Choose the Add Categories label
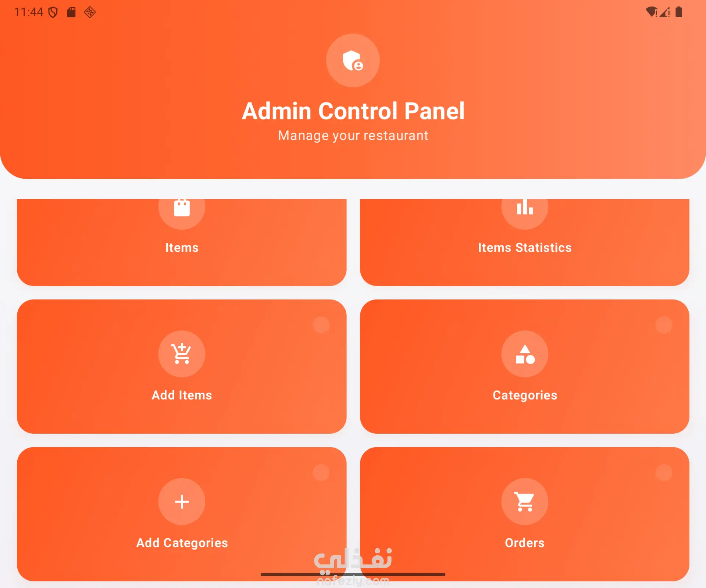Screen dimensions: 706x588 [x=182, y=543]
